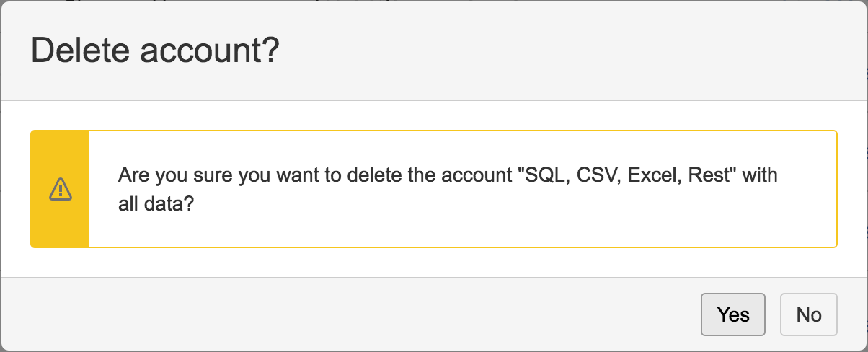Click the gray header right of title
Screen dimensions: 868x352
point(577,52)
